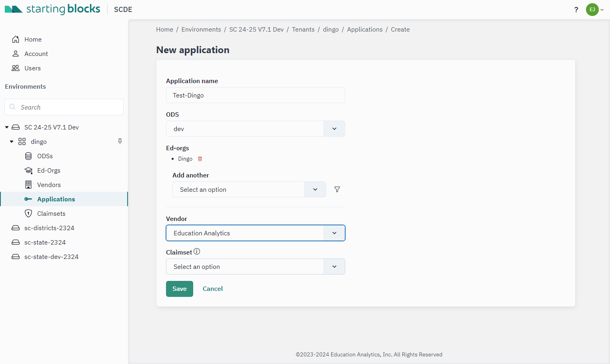Click the Users people icon
Screen dimensions: 610x364
click(x=16, y=68)
